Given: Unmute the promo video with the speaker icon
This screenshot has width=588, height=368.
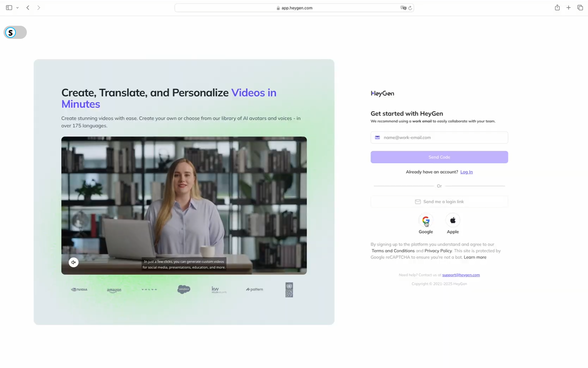Looking at the screenshot, I should [73, 262].
